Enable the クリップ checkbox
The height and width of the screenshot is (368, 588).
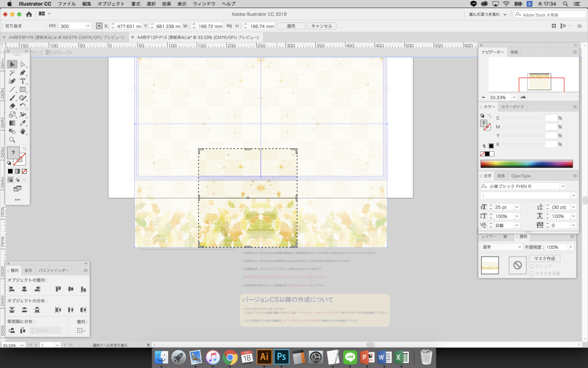coord(531,266)
